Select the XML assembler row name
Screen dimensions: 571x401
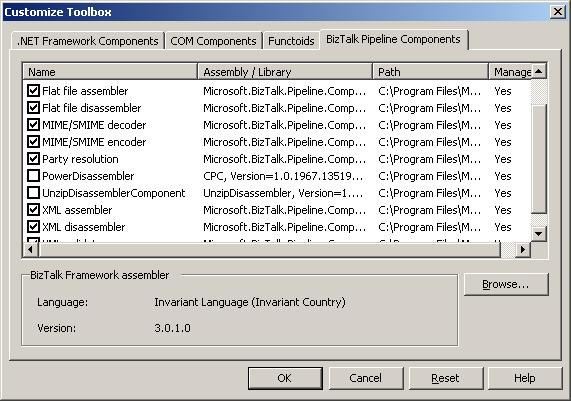click(x=77, y=210)
